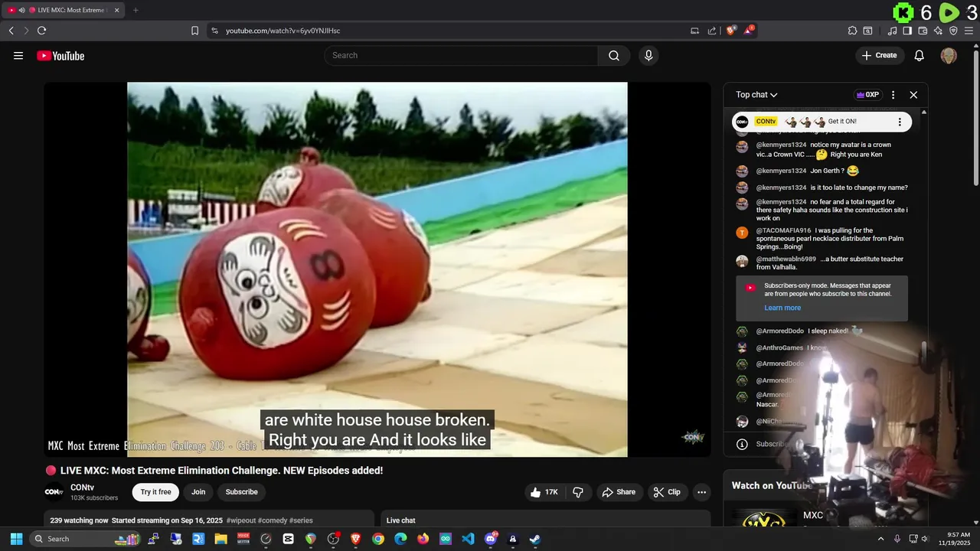
Task: Open chat options three-dot menu
Action: click(x=893, y=95)
